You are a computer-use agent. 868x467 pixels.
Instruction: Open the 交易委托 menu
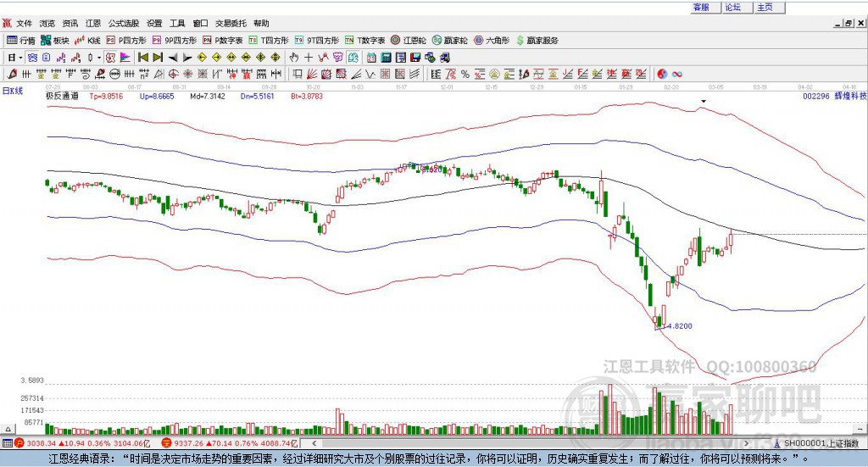pos(231,23)
